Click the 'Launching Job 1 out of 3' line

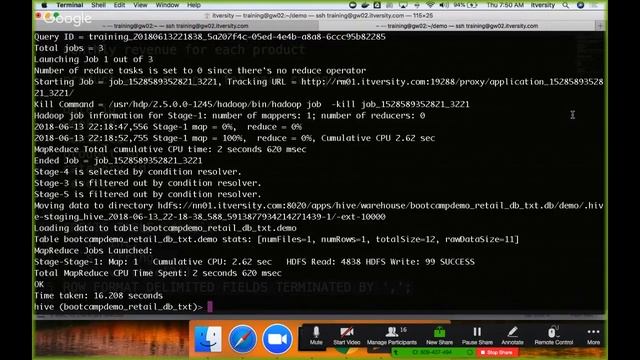coord(93,59)
